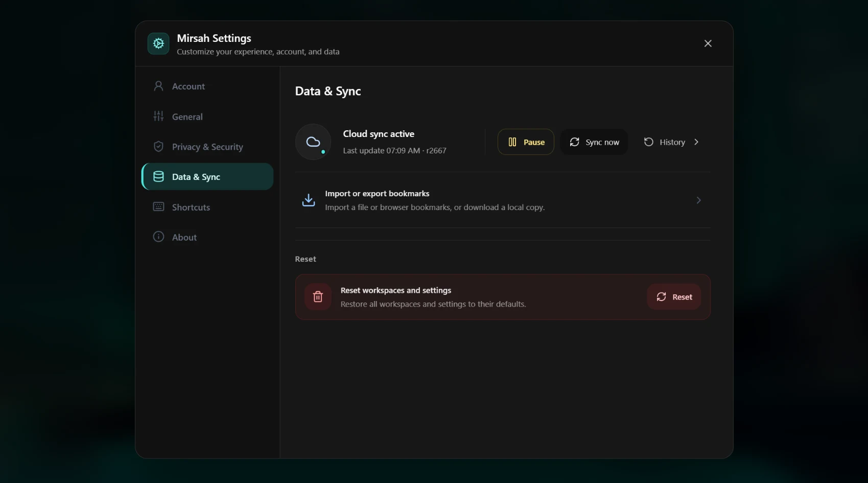Open the Account settings section
Screen dimensions: 868x483
(207, 86)
